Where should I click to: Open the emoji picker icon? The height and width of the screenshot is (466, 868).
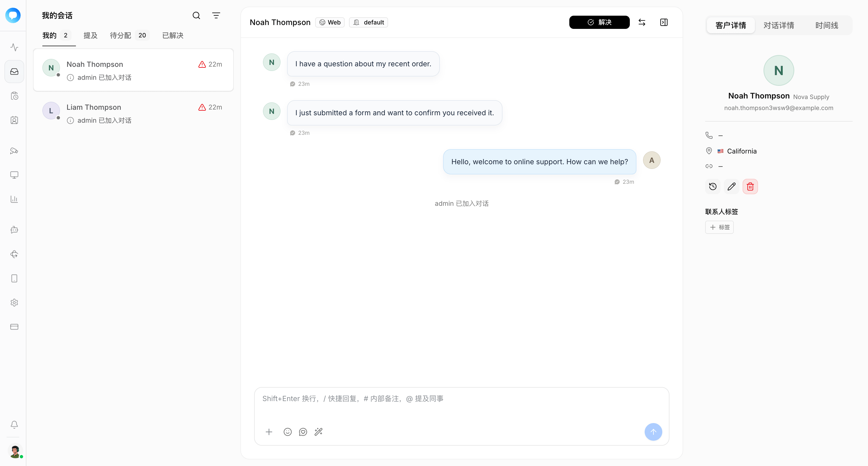click(x=287, y=432)
